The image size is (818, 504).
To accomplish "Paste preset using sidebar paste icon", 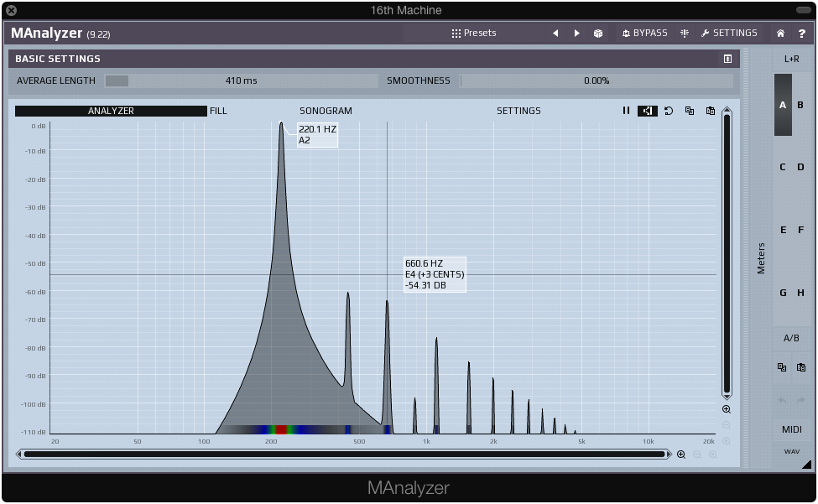I will point(800,367).
